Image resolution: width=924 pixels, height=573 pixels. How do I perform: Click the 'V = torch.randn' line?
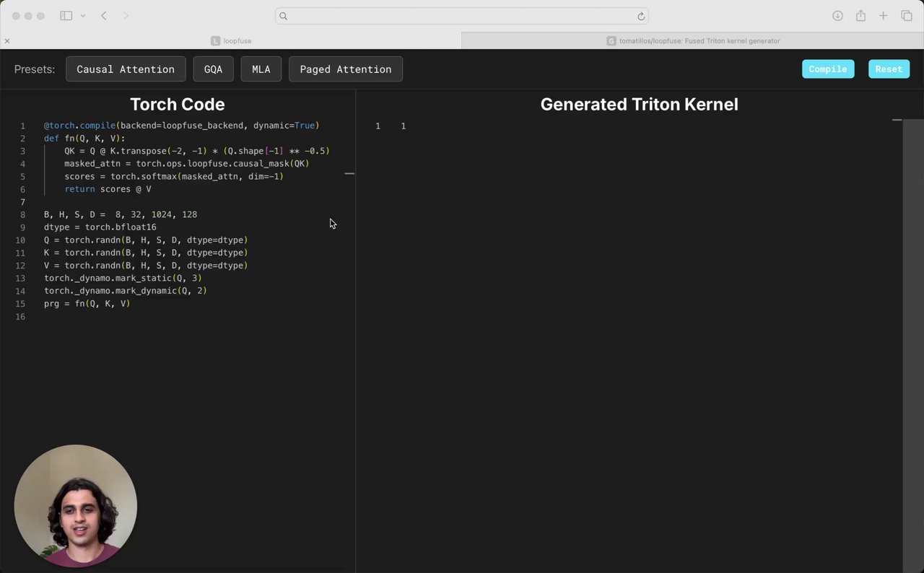coord(145,266)
